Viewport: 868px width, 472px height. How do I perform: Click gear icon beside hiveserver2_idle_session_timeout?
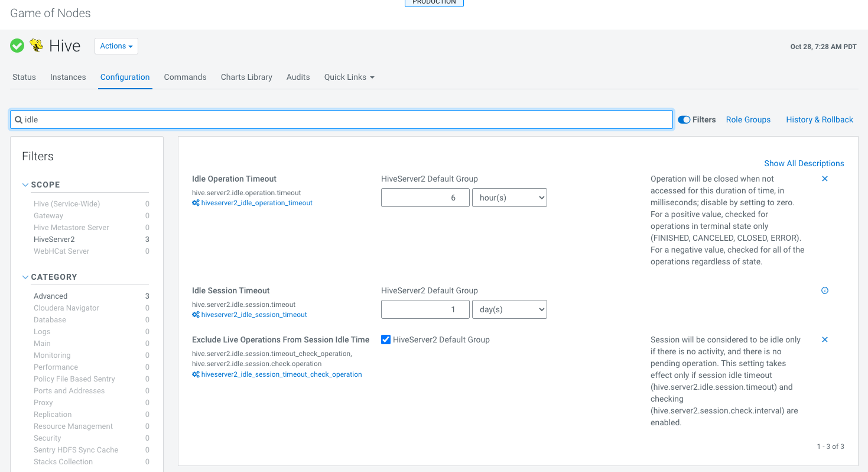[196, 314]
